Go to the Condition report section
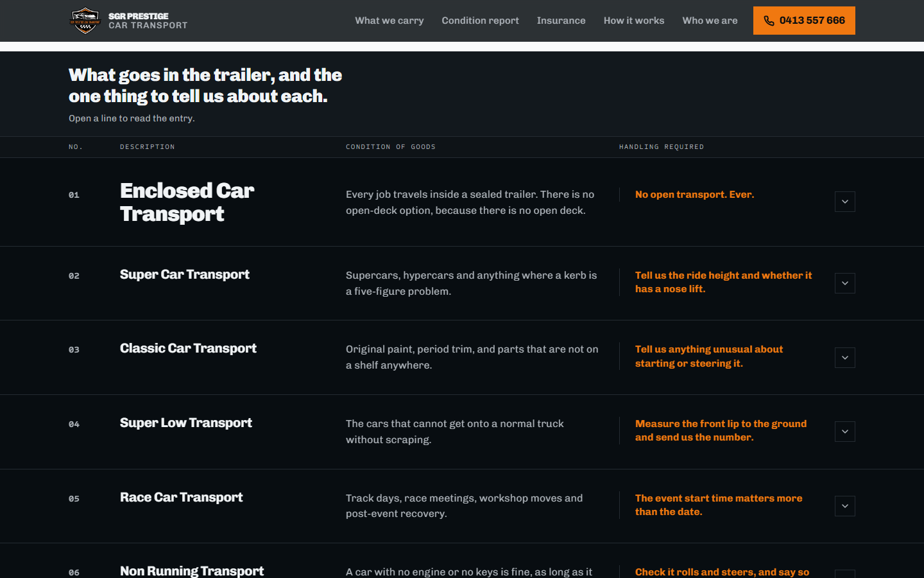 (480, 21)
